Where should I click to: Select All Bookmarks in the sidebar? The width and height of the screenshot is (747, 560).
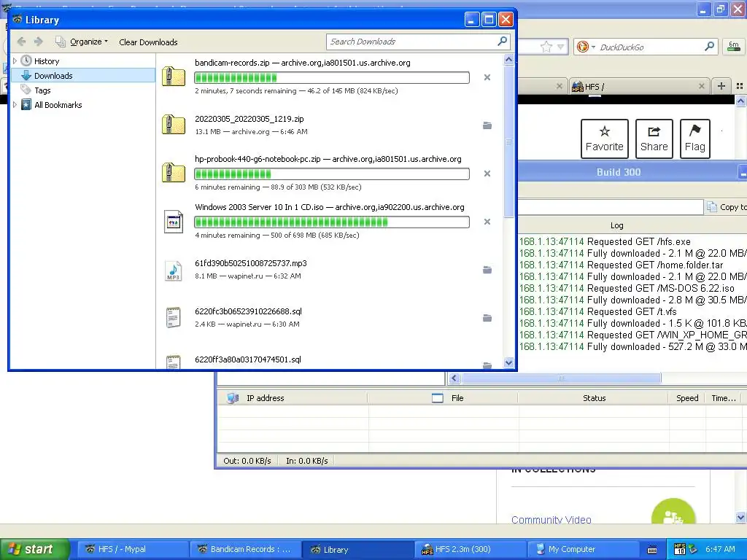58,105
